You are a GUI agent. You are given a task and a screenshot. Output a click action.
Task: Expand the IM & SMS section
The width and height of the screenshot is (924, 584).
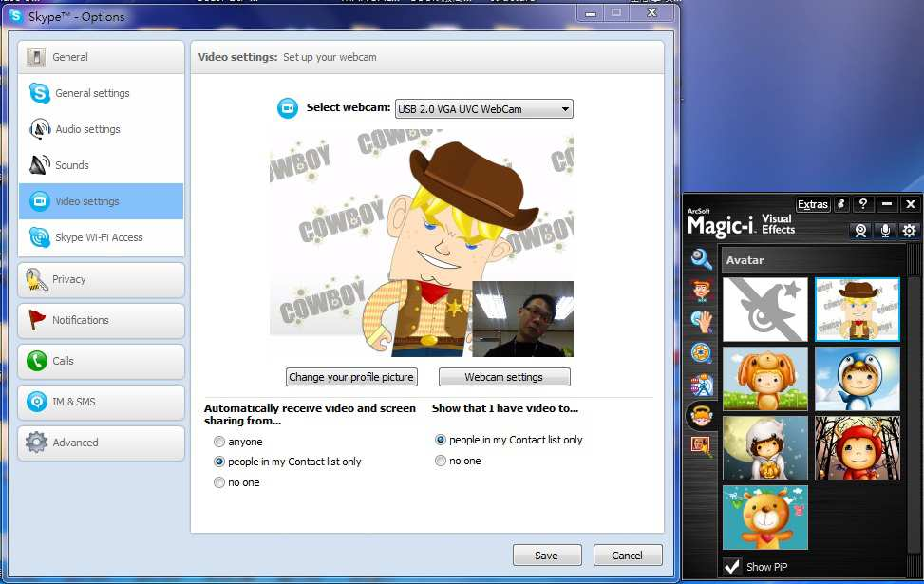coord(101,402)
